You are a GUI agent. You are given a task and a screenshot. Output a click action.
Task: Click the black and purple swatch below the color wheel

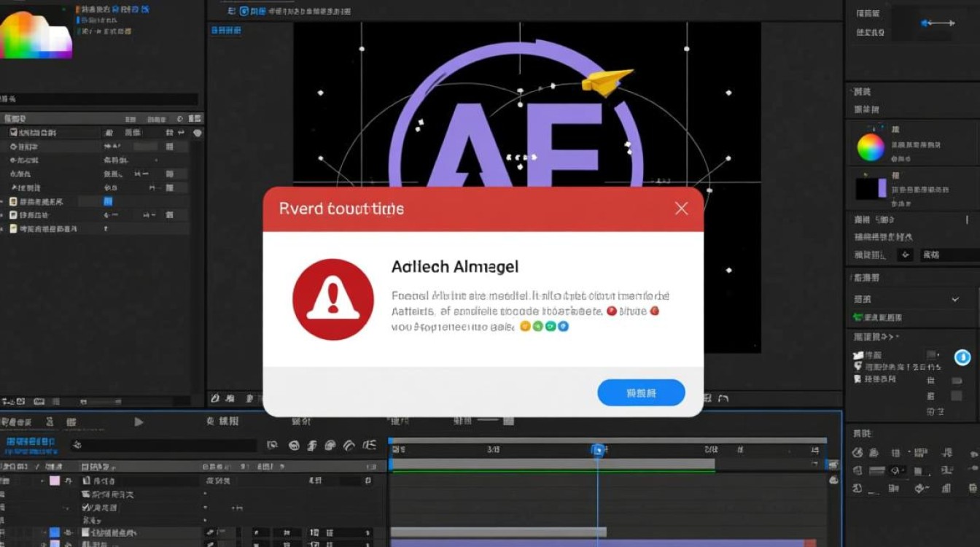(871, 188)
